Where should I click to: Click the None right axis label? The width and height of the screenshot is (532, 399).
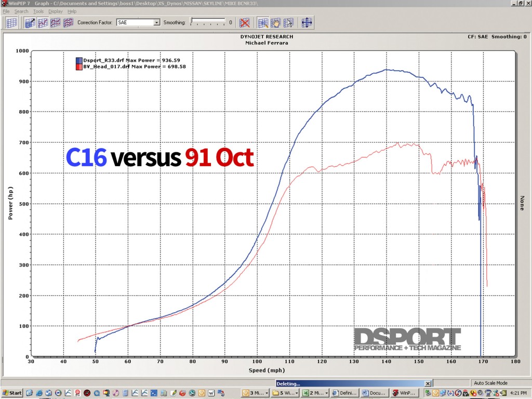point(522,203)
